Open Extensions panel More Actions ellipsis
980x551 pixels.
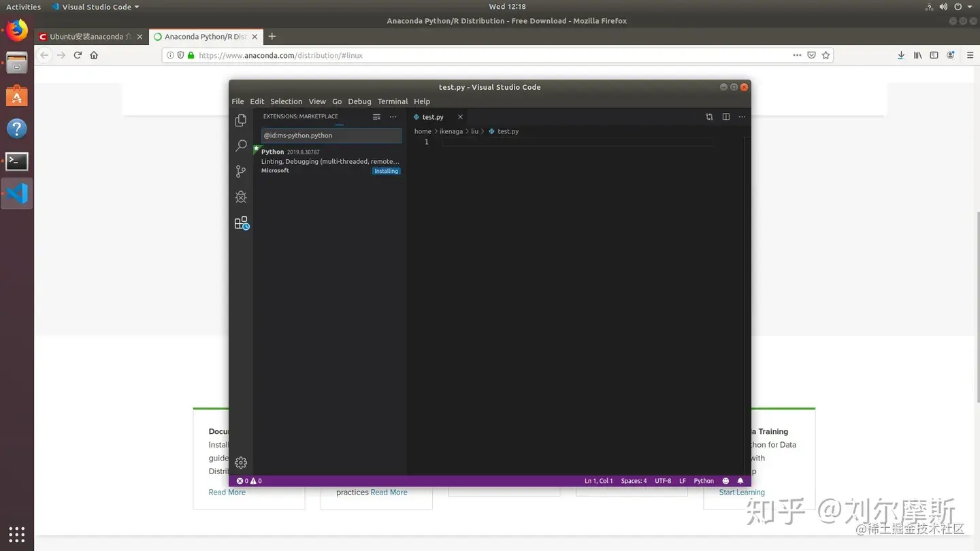[393, 117]
